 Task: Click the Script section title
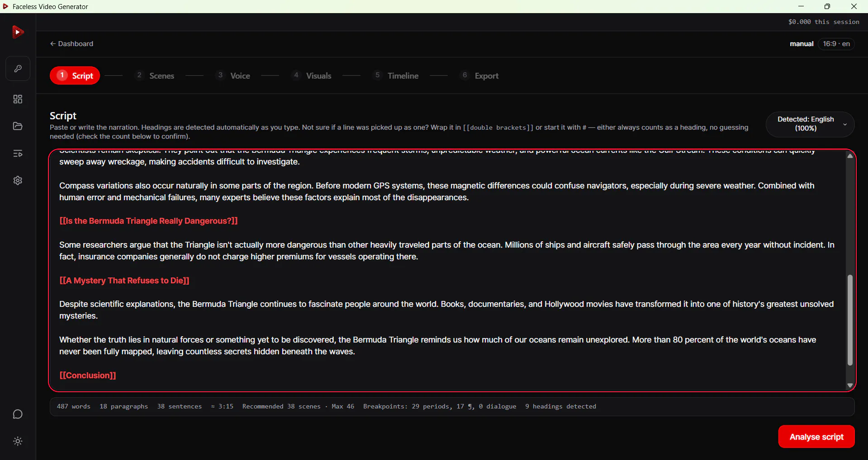click(63, 116)
